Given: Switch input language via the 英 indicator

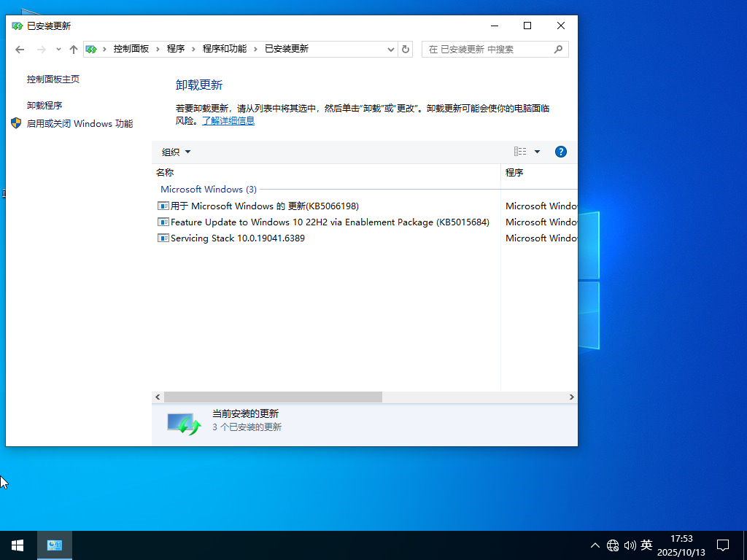Looking at the screenshot, I should (x=646, y=545).
